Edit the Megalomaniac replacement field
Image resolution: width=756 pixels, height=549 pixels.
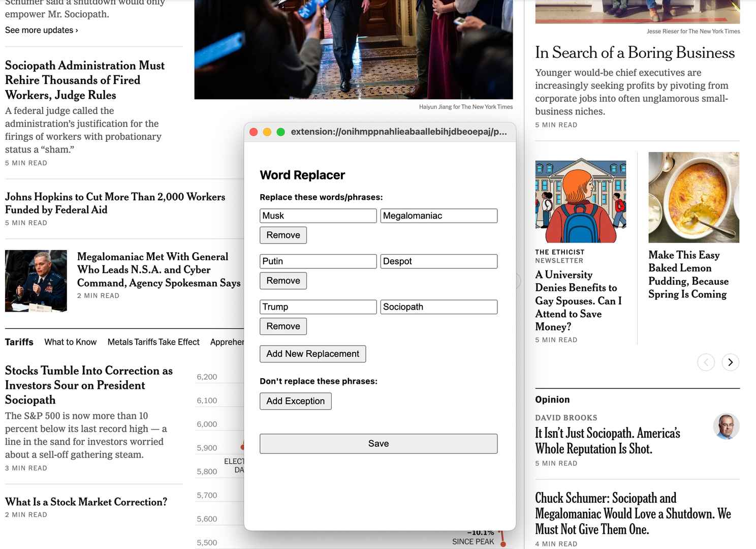(x=439, y=216)
